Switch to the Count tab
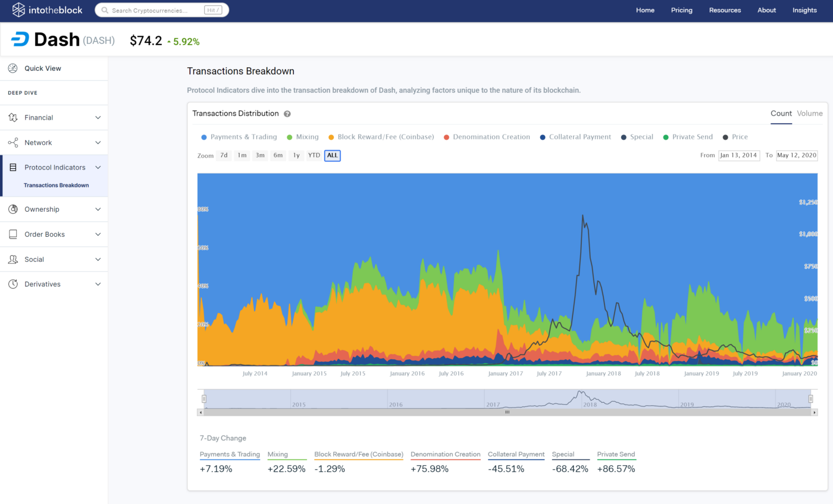Screen dimensions: 833x504 click(781, 114)
